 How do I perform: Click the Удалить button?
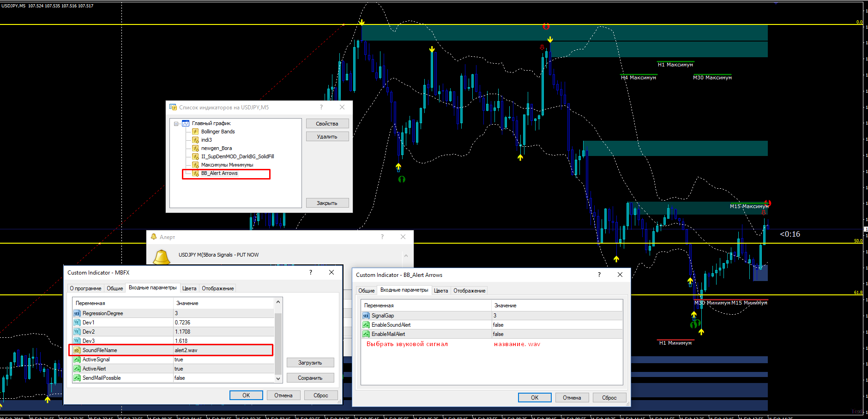pyautogui.click(x=327, y=137)
